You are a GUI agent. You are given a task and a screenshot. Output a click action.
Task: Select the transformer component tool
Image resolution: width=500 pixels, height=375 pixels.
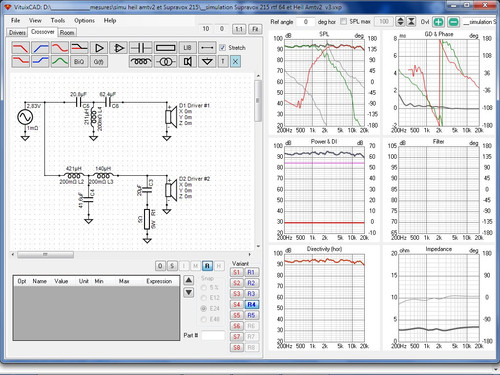166,61
